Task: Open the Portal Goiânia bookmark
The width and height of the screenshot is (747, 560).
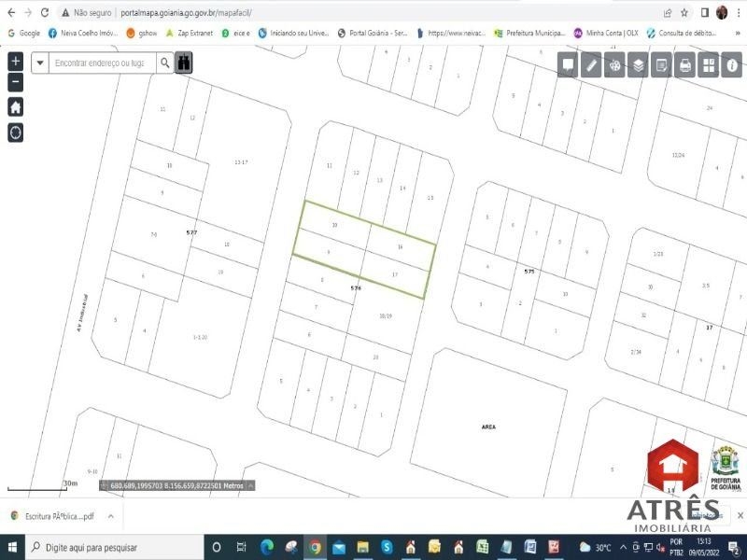Action: [x=373, y=33]
